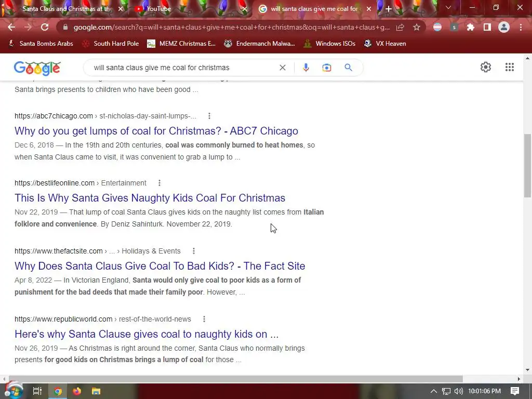Click inside the Google search box
Image resolution: width=532 pixels, height=399 pixels.
183,68
